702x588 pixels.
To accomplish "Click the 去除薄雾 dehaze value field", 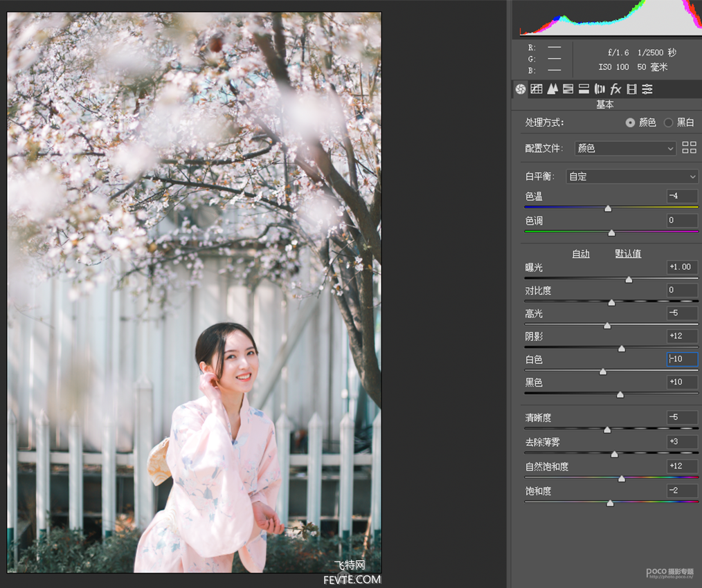I will pyautogui.click(x=681, y=442).
